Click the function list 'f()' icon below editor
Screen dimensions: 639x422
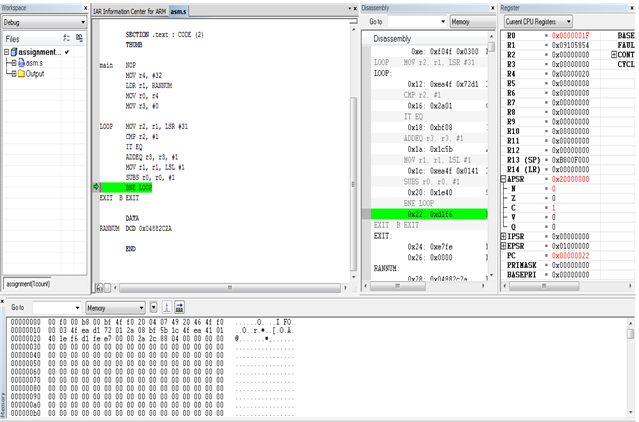click(x=99, y=288)
